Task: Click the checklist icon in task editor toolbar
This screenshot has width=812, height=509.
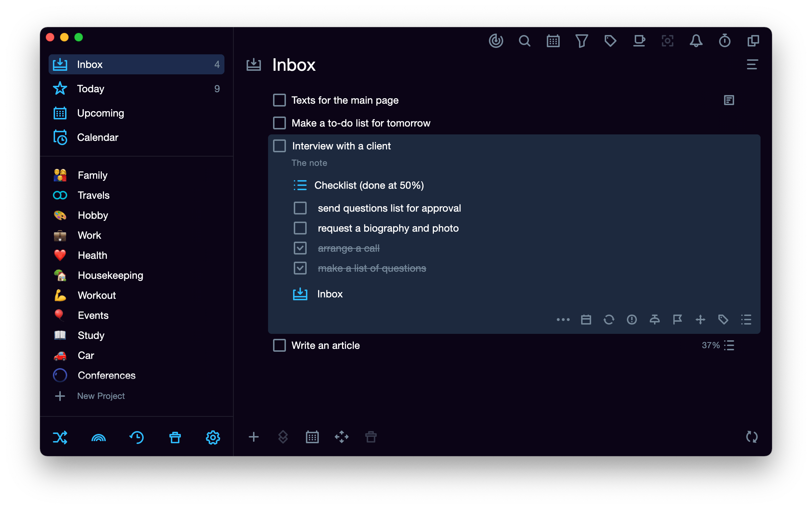Action: pyautogui.click(x=746, y=320)
